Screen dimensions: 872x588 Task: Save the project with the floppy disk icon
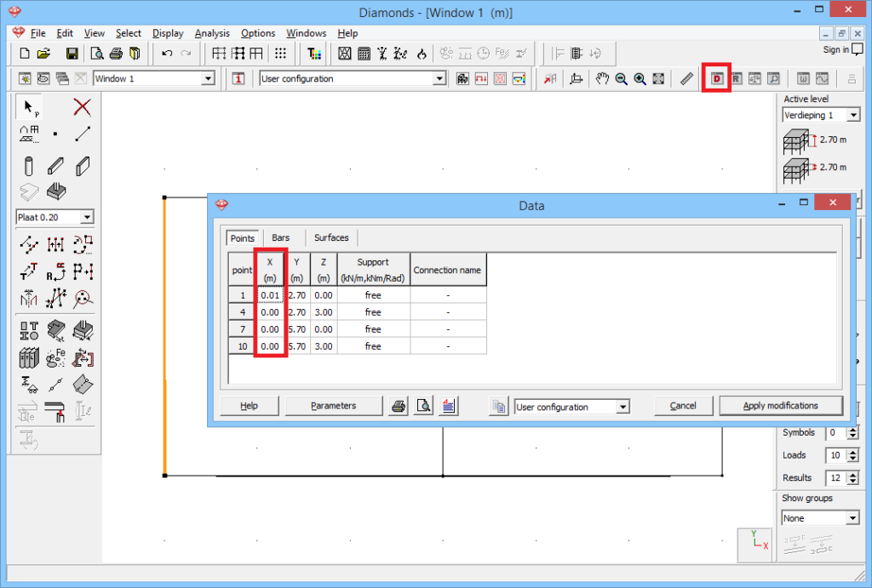click(x=72, y=54)
